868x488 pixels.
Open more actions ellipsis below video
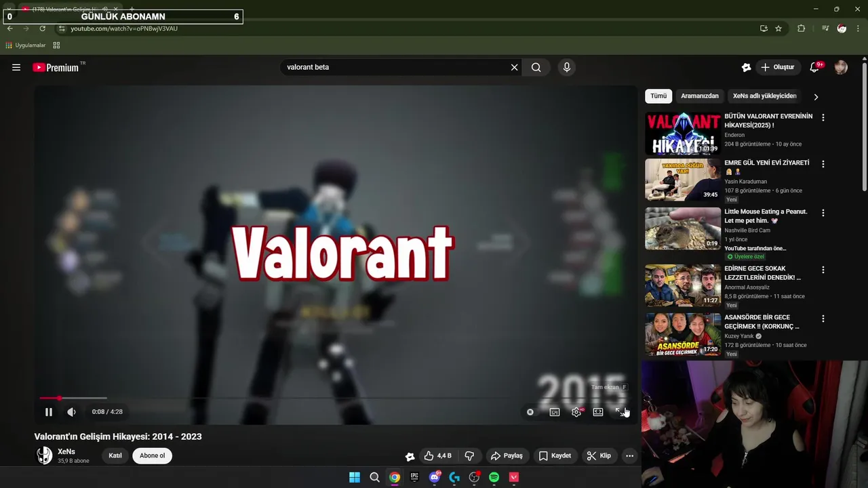[629, 455]
